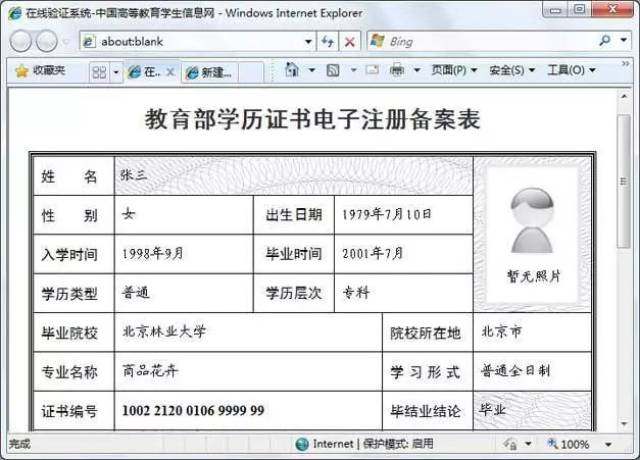Click the 暂无照片 placeholder photo
This screenshot has height=460, width=640.
tap(532, 235)
